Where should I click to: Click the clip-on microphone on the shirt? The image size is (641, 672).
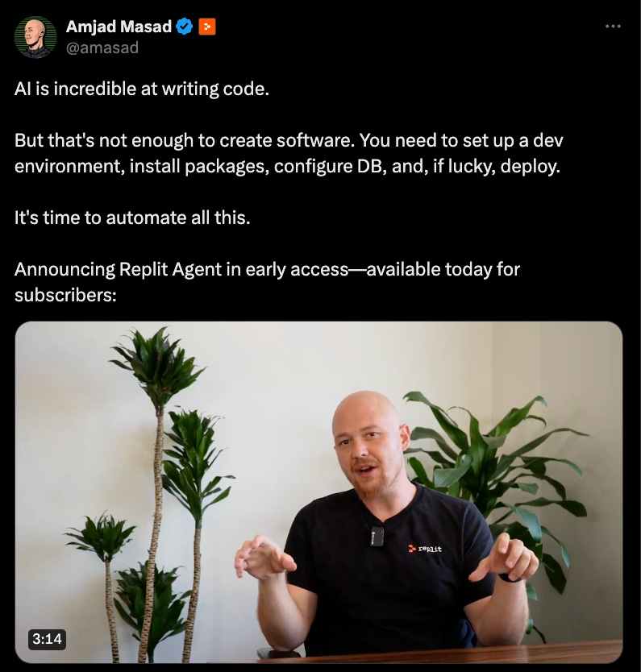[x=377, y=536]
